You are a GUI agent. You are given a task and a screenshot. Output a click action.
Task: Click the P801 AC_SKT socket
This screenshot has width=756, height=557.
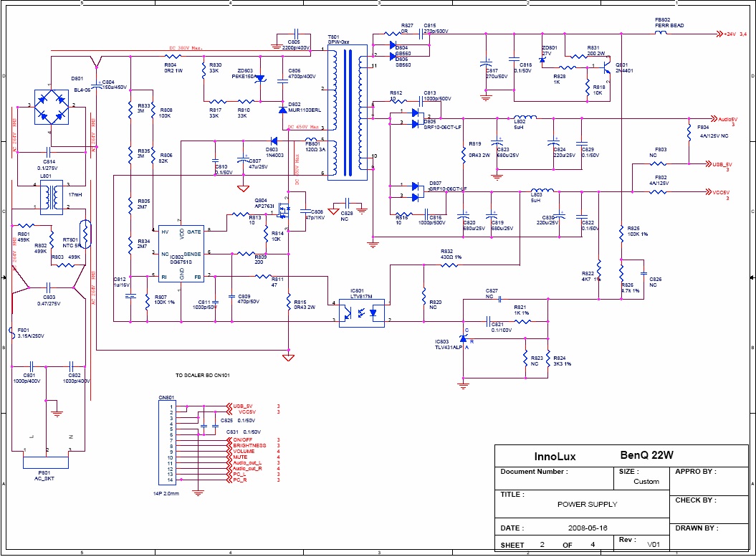pyautogui.click(x=47, y=461)
